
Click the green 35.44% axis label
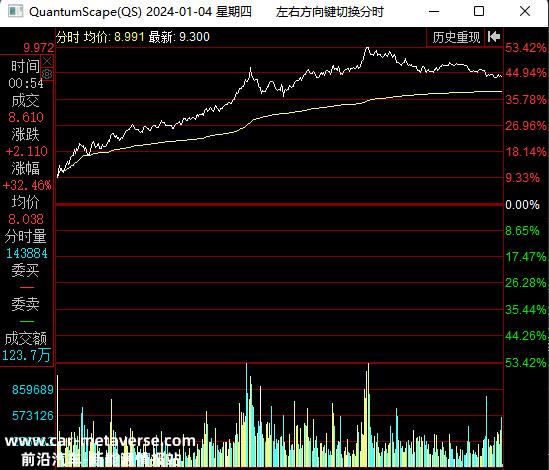click(526, 310)
